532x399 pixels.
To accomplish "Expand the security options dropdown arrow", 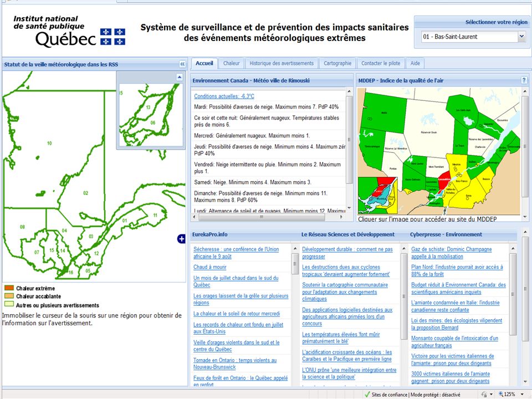I will (492, 395).
